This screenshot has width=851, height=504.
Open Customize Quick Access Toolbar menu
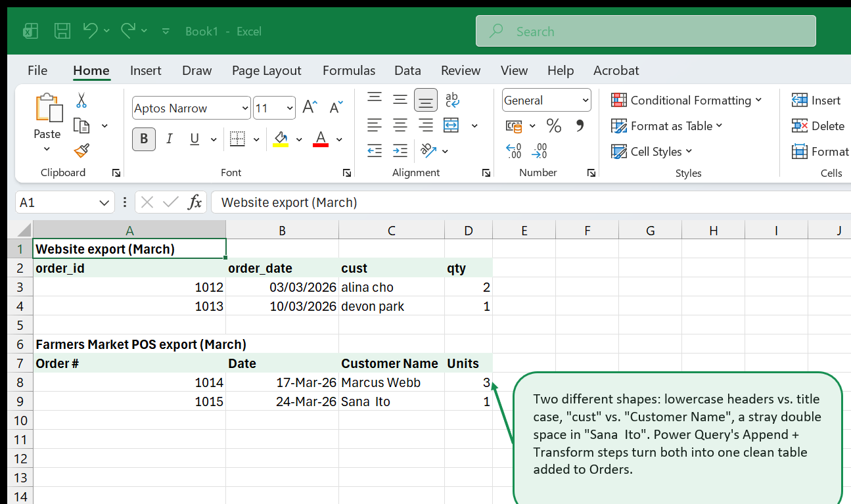click(166, 31)
